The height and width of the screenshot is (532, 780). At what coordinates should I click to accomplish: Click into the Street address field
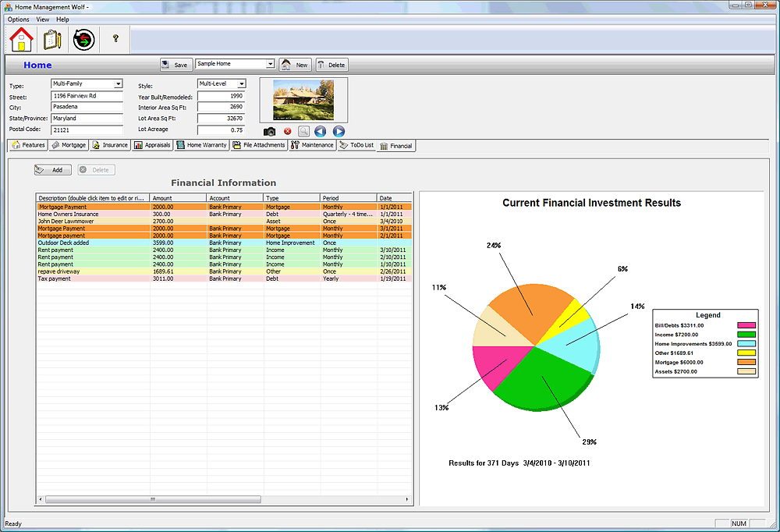click(87, 96)
